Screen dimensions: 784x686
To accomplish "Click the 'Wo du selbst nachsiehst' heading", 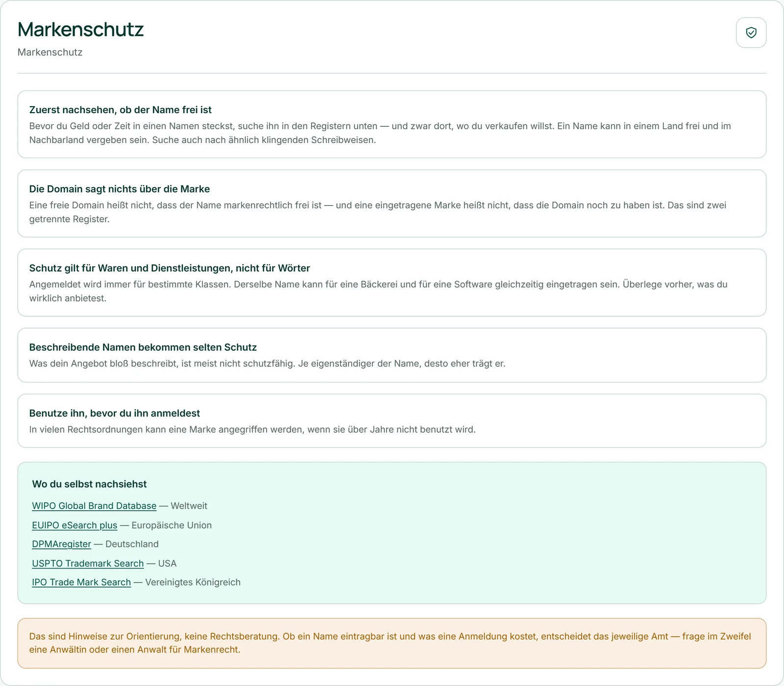I will pos(89,484).
